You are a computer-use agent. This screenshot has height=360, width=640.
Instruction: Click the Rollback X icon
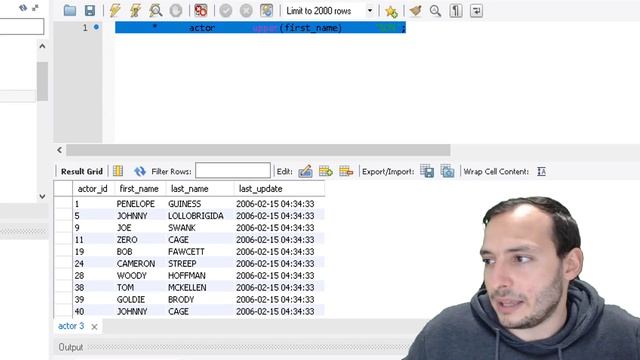pyautogui.click(x=246, y=11)
